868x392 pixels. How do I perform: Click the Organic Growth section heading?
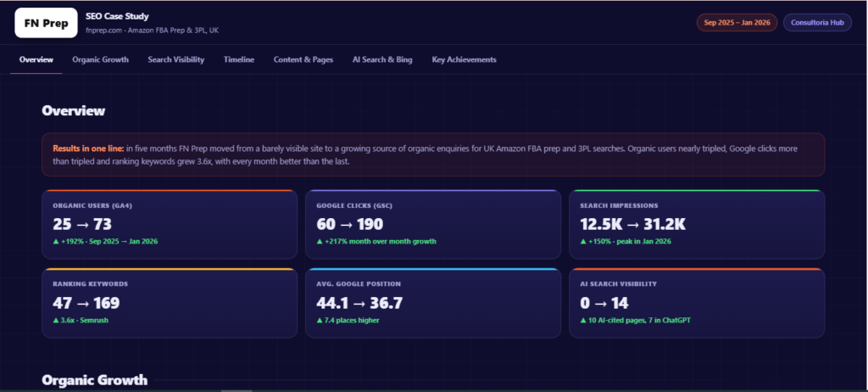[95, 380]
